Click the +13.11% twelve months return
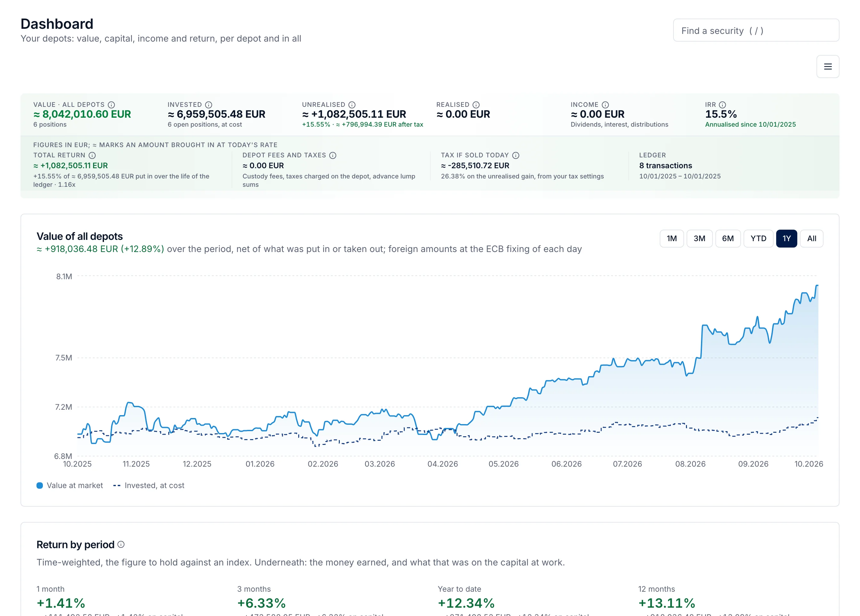This screenshot has height=616, width=860. coord(667,603)
